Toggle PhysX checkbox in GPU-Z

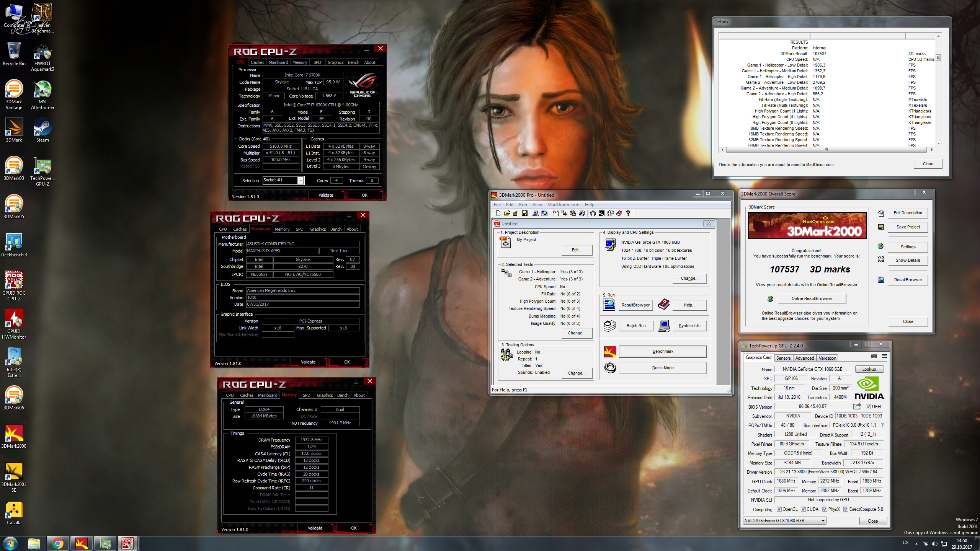(825, 509)
